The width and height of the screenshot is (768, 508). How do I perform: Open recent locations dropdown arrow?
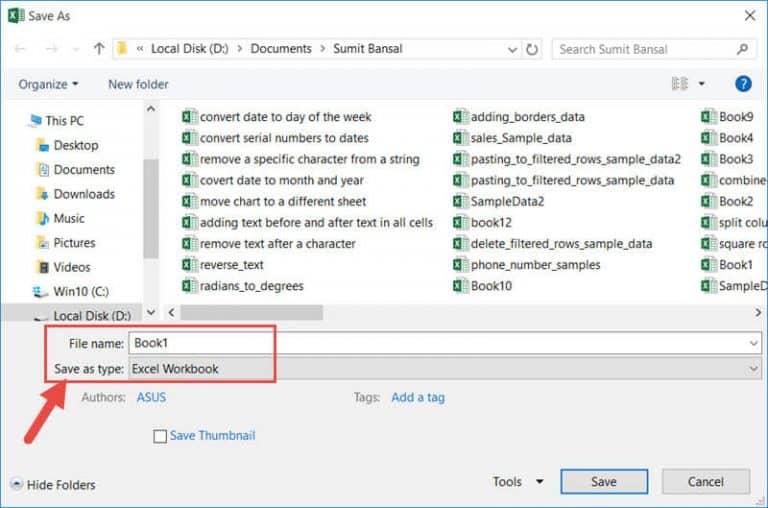(x=75, y=49)
